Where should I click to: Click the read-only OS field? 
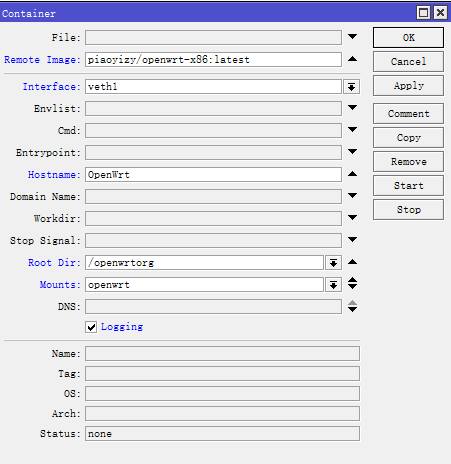[x=222, y=394]
